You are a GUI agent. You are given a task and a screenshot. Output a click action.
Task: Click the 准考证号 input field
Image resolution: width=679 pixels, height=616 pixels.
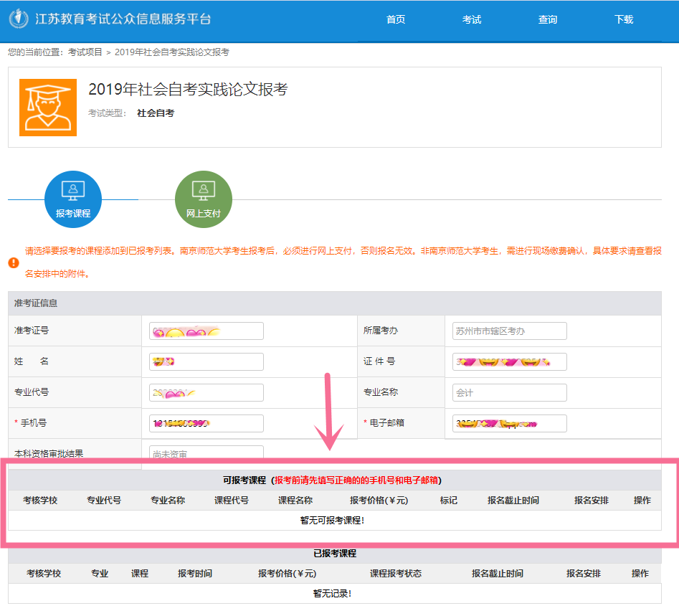(x=206, y=331)
